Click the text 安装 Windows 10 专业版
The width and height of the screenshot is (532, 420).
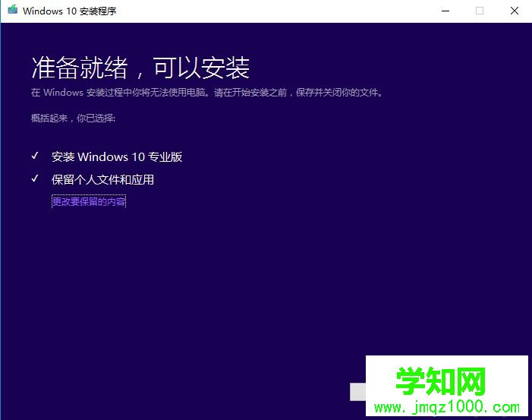tap(117, 157)
